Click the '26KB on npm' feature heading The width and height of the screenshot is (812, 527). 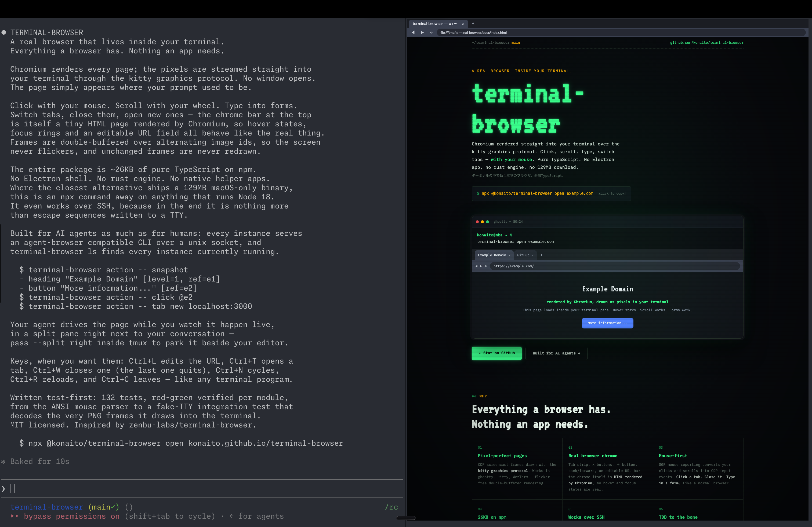pyautogui.click(x=492, y=517)
